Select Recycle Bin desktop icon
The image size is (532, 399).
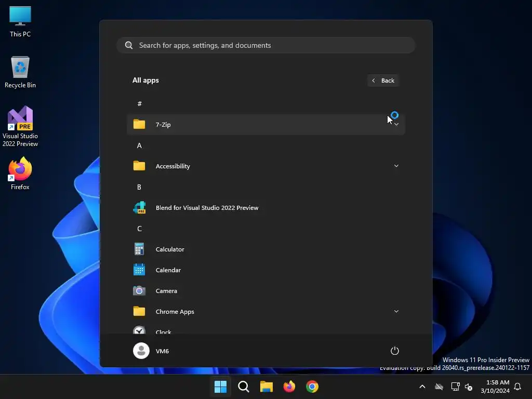[20, 72]
